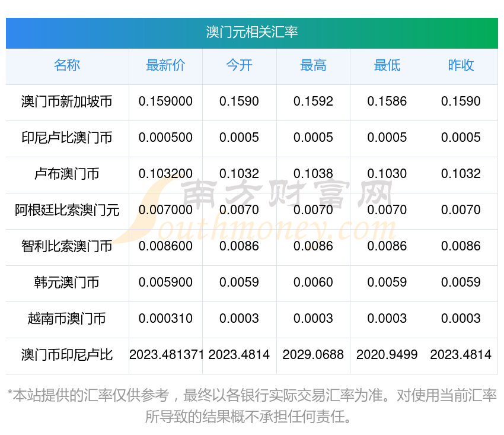
Task: Click the disclaimer line starting 本站提供的汇率
Action: (252, 395)
